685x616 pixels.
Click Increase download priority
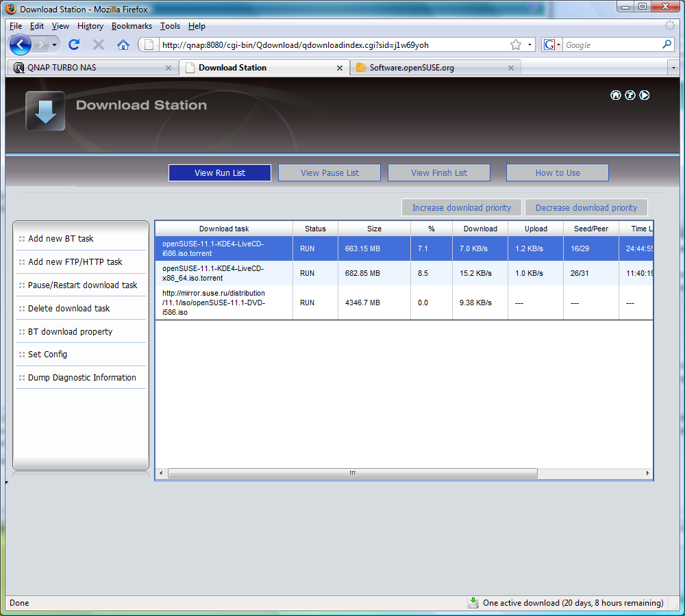461,207
